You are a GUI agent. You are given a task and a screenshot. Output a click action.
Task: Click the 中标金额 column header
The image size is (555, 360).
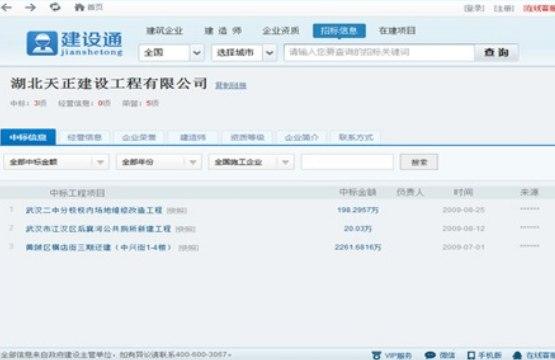357,192
